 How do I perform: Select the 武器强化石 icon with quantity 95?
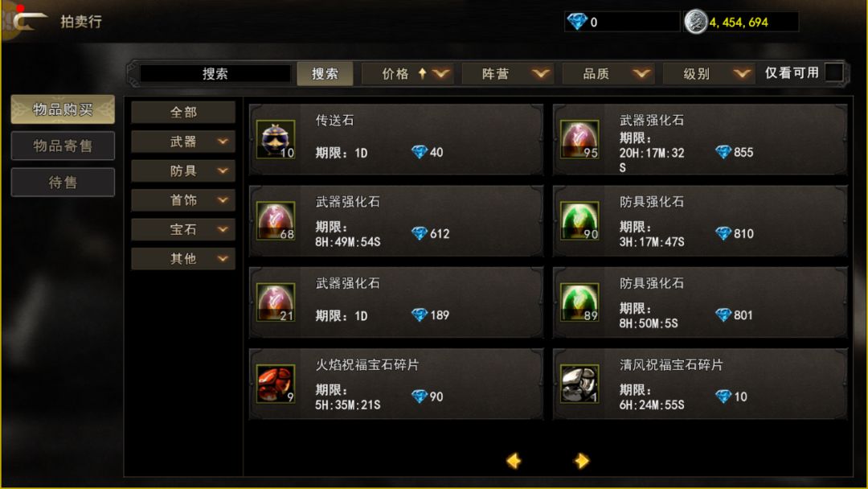pyautogui.click(x=579, y=139)
